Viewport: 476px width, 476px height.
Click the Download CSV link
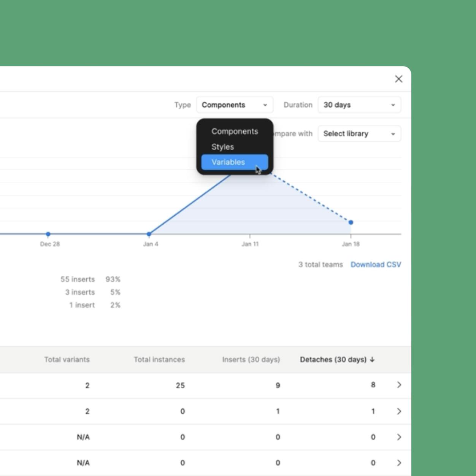pyautogui.click(x=376, y=264)
